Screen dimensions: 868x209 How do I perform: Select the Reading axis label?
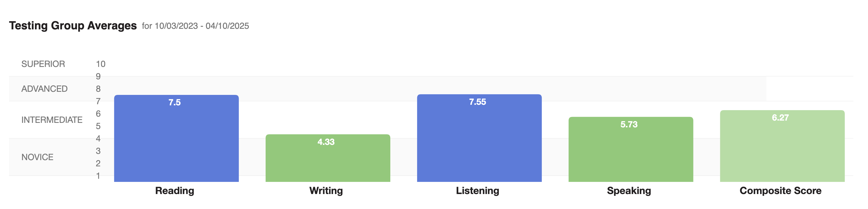click(175, 191)
